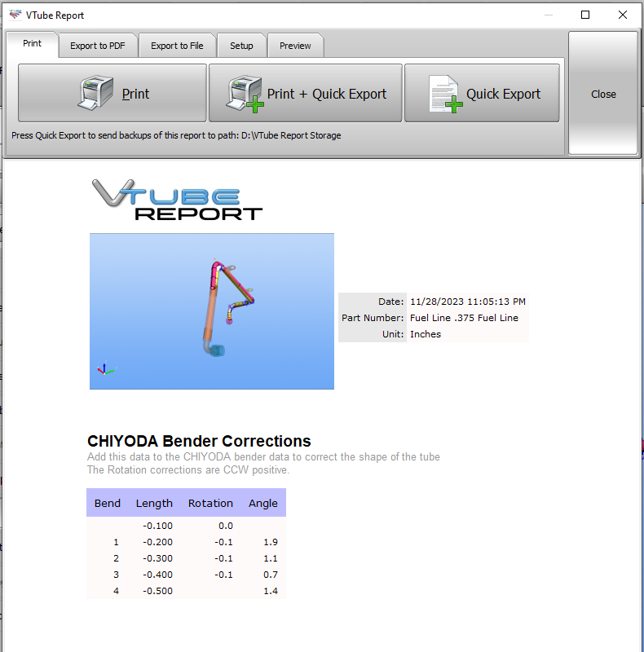The height and width of the screenshot is (652, 644).
Task: Open the Setup tab
Action: coord(241,46)
